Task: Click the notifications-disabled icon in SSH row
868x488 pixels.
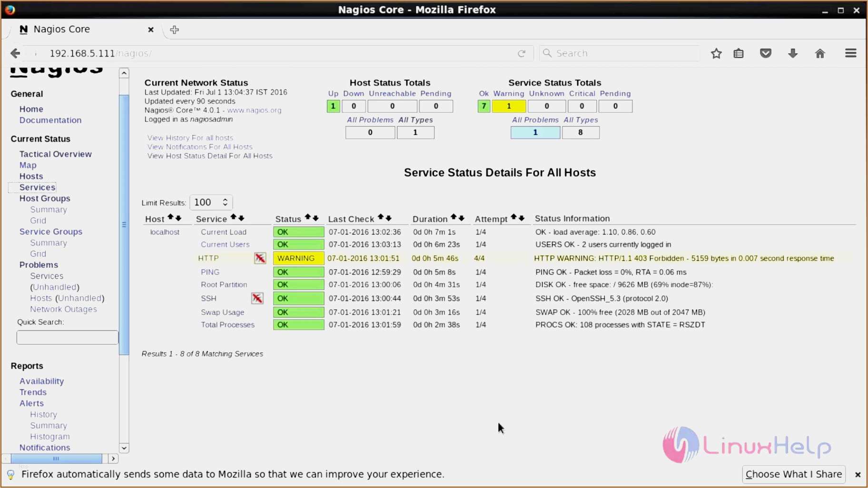Action: pos(257,298)
